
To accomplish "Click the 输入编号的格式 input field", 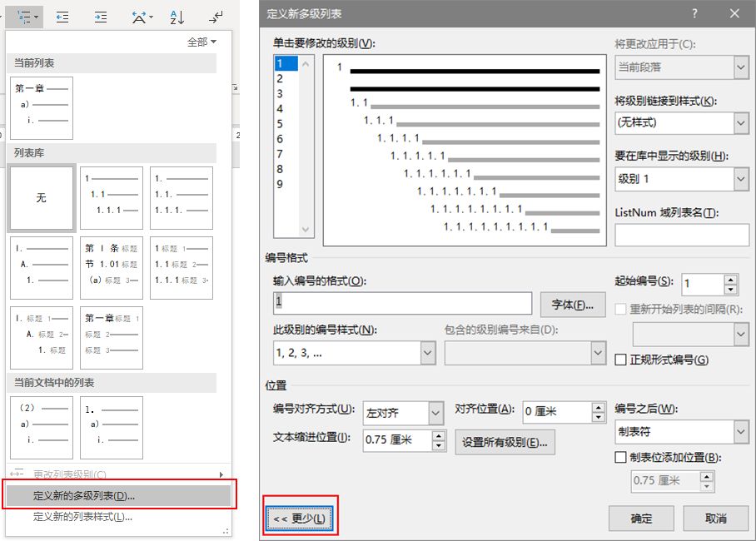I will click(x=403, y=303).
